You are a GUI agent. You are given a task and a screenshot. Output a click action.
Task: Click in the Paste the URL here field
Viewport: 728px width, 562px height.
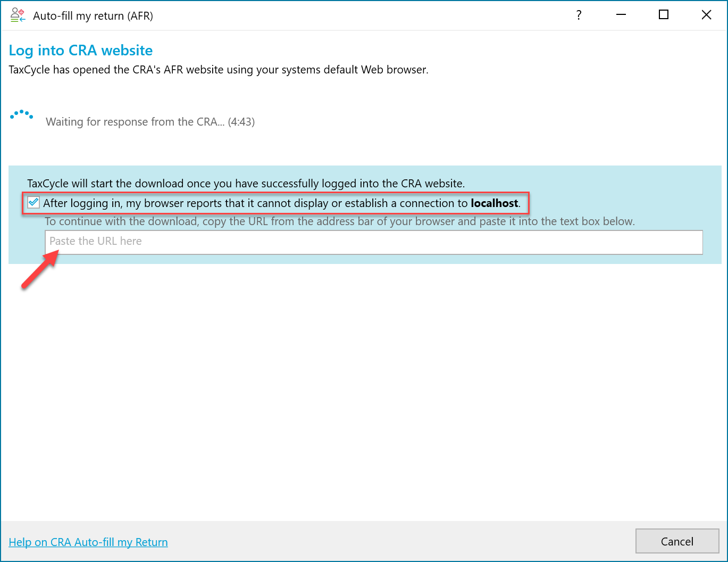[x=374, y=242]
